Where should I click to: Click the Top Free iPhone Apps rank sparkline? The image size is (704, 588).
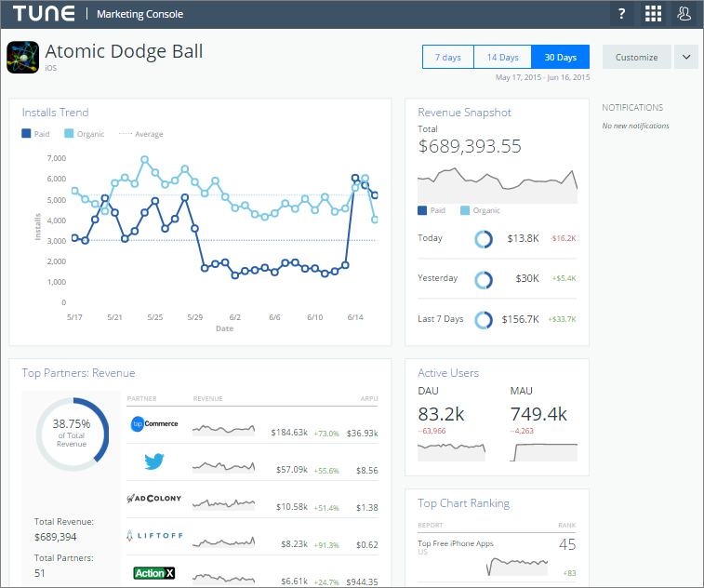pyautogui.click(x=517, y=567)
